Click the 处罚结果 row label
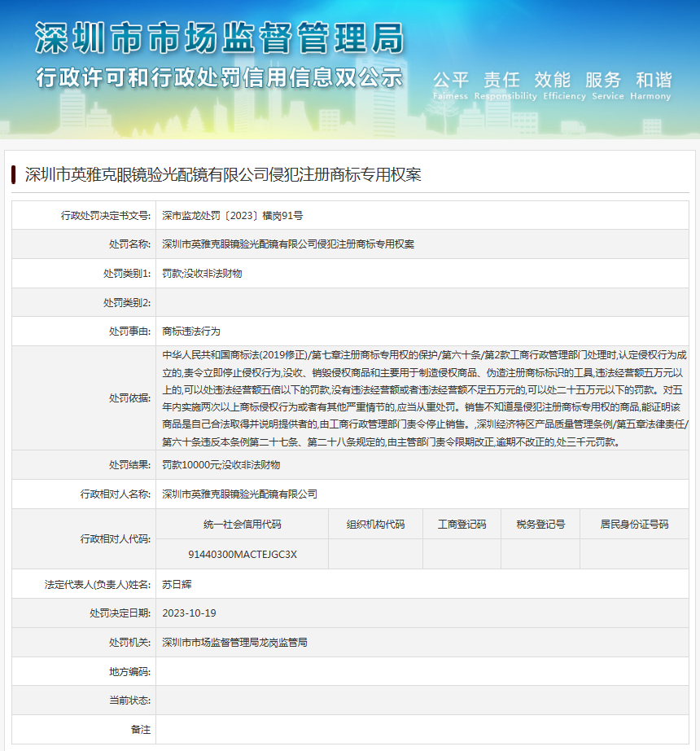 (x=129, y=465)
